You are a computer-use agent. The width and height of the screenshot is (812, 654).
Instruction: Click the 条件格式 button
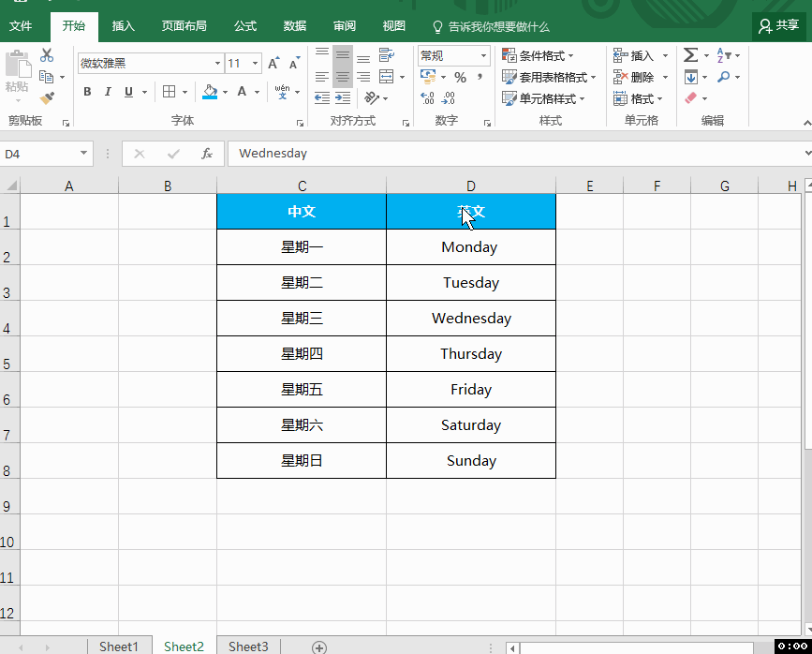click(x=539, y=56)
